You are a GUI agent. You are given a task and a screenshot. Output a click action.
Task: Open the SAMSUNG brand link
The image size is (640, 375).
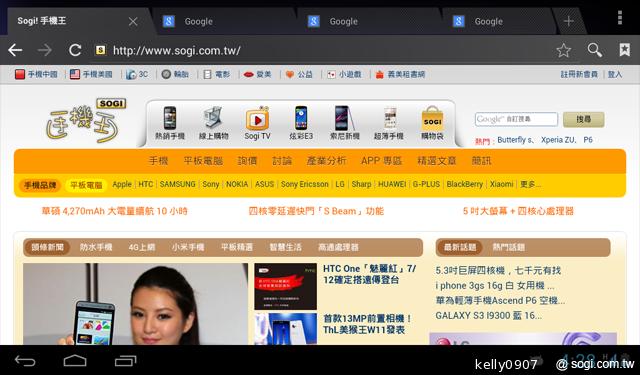pyautogui.click(x=178, y=184)
